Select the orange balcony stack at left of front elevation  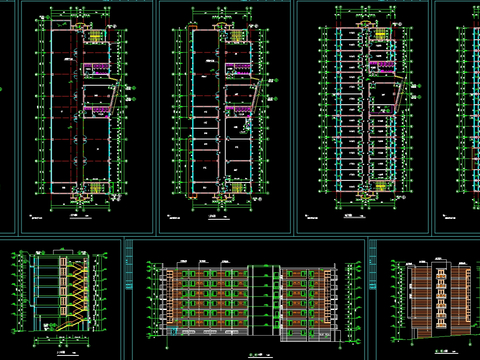(170, 297)
